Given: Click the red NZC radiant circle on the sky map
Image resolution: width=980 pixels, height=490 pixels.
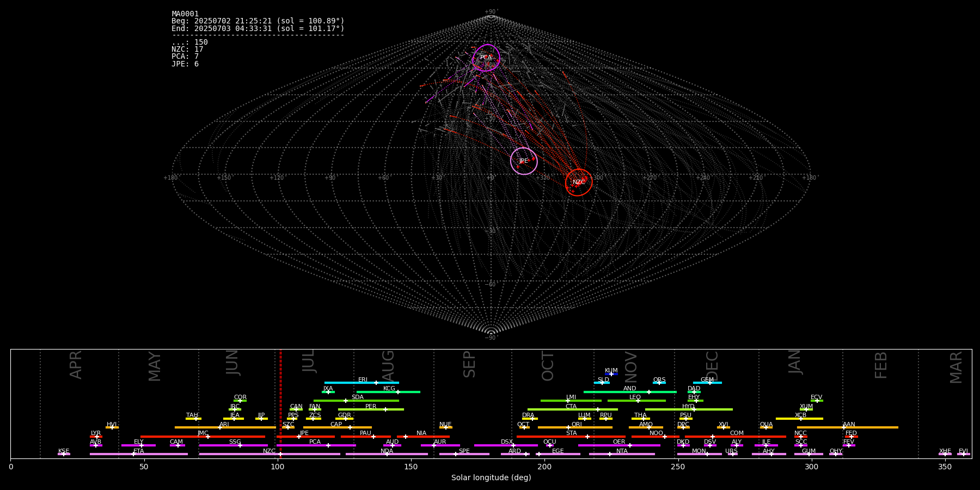Looking at the screenshot, I should coord(579,182).
